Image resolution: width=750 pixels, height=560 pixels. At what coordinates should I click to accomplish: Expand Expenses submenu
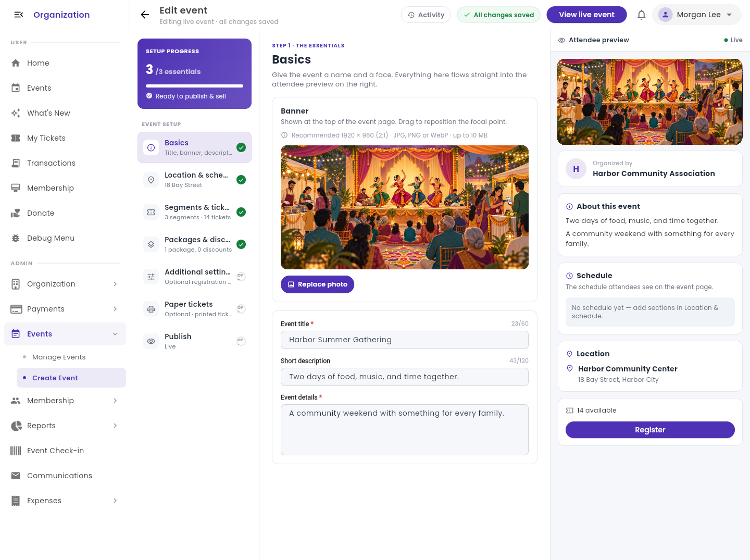tap(115, 501)
